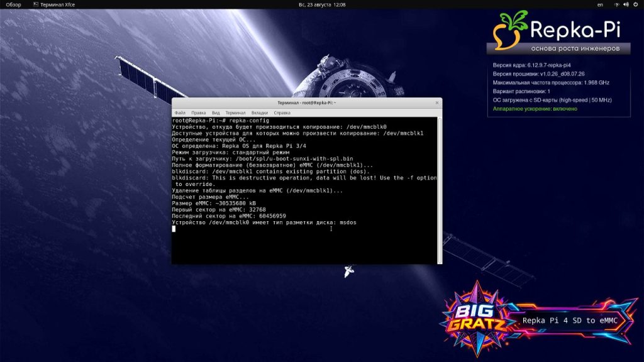
Task: Close the terminal window with the X button
Action: point(437,102)
